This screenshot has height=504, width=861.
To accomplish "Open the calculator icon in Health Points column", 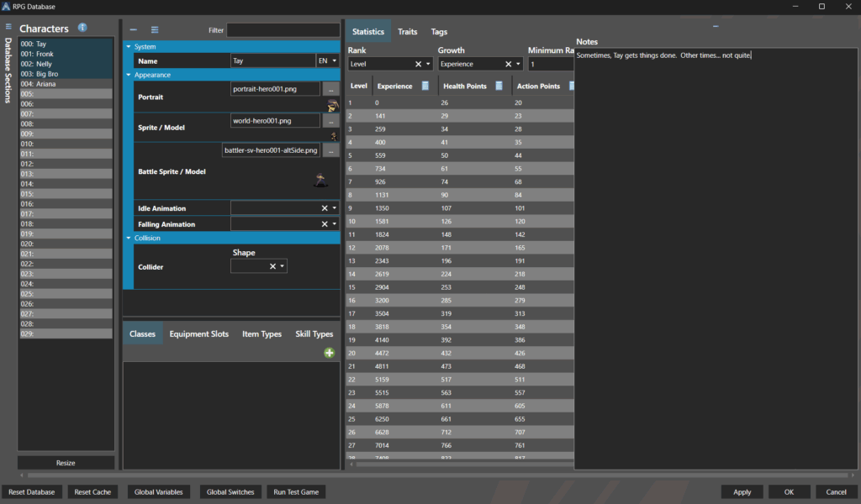I will 499,86.
